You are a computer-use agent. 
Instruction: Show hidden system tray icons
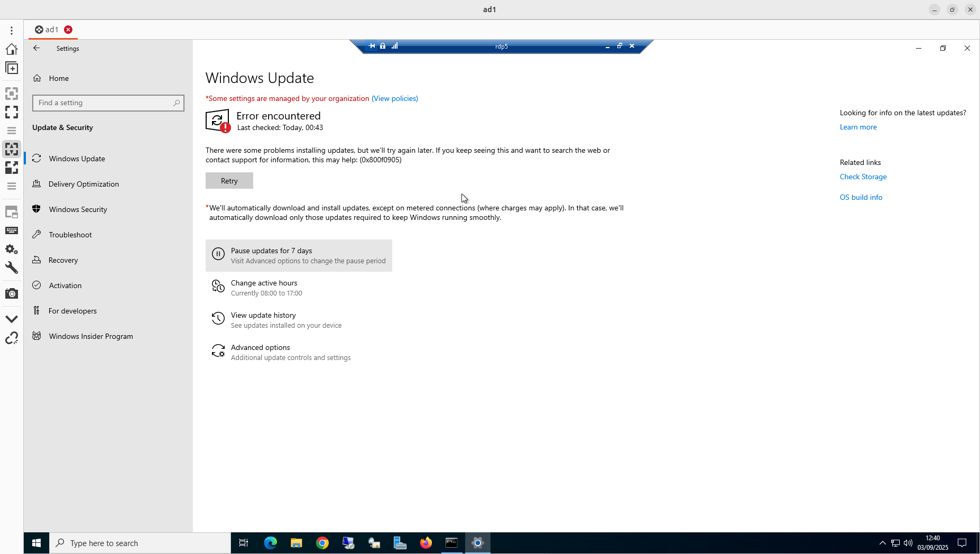[x=882, y=543]
